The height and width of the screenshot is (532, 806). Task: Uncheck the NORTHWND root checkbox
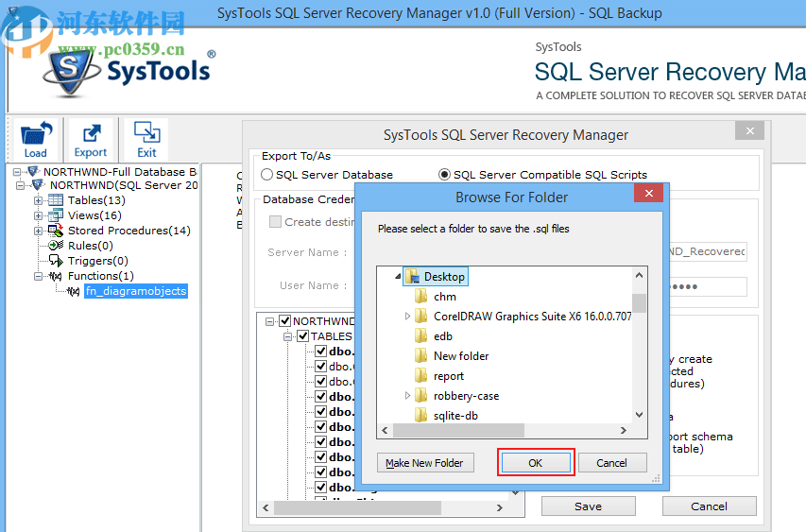click(285, 321)
